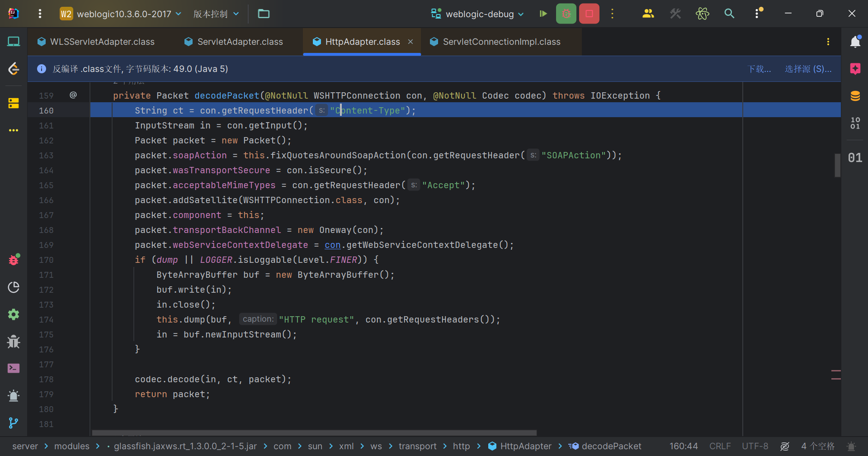Open the grey bug tool window icon
The height and width of the screenshot is (456, 868).
click(x=14, y=342)
